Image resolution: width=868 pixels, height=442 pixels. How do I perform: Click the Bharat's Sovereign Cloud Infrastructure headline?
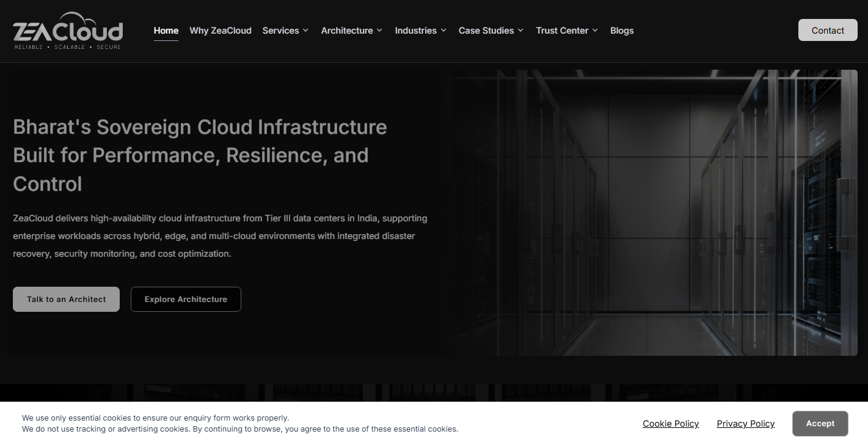point(200,155)
